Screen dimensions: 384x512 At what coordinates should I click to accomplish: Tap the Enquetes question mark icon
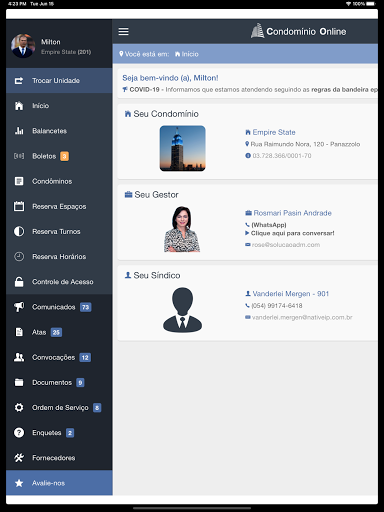point(19,433)
